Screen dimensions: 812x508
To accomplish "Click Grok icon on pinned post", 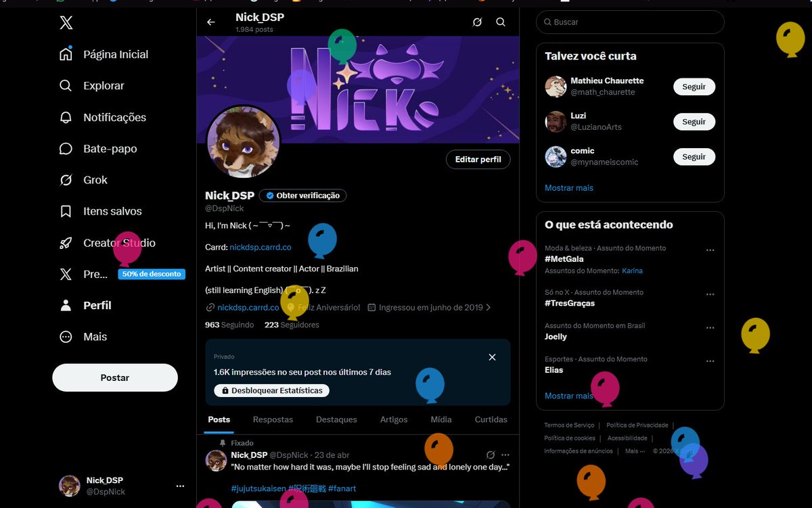I will [491, 455].
